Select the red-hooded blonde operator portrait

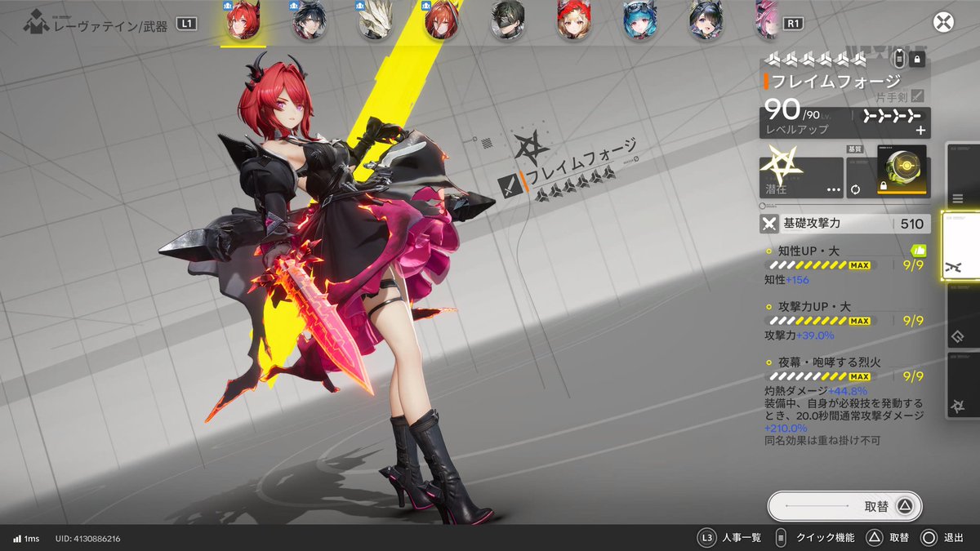(573, 21)
